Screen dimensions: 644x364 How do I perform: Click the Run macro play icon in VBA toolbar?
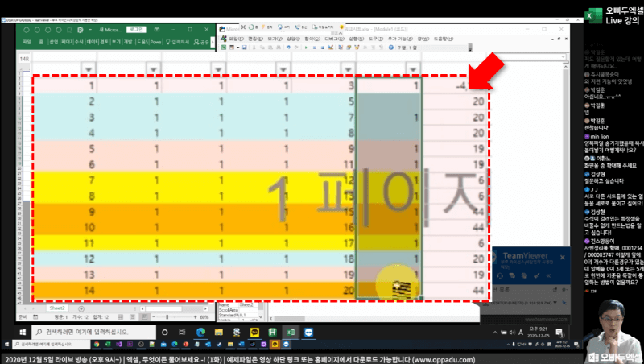[306, 47]
